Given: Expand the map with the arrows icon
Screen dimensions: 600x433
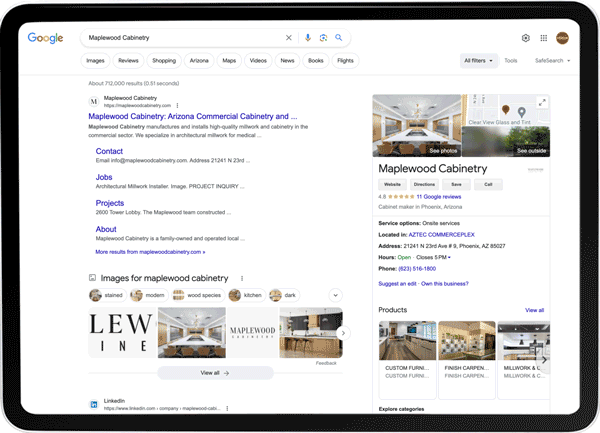Looking at the screenshot, I should pos(542,103).
